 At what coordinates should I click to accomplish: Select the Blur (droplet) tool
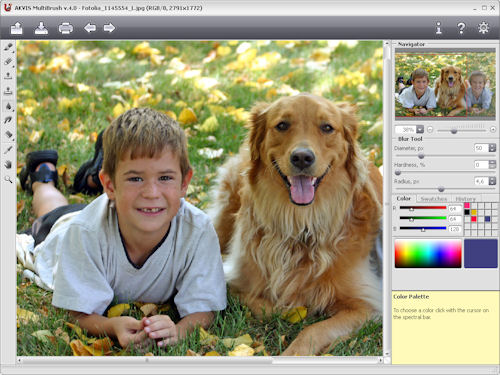pyautogui.click(x=8, y=106)
